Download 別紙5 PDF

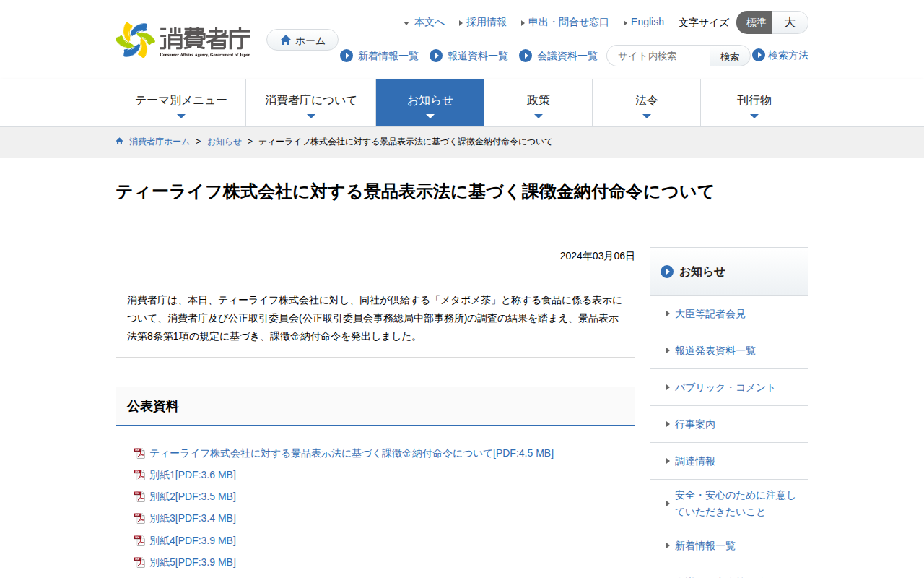[193, 563]
